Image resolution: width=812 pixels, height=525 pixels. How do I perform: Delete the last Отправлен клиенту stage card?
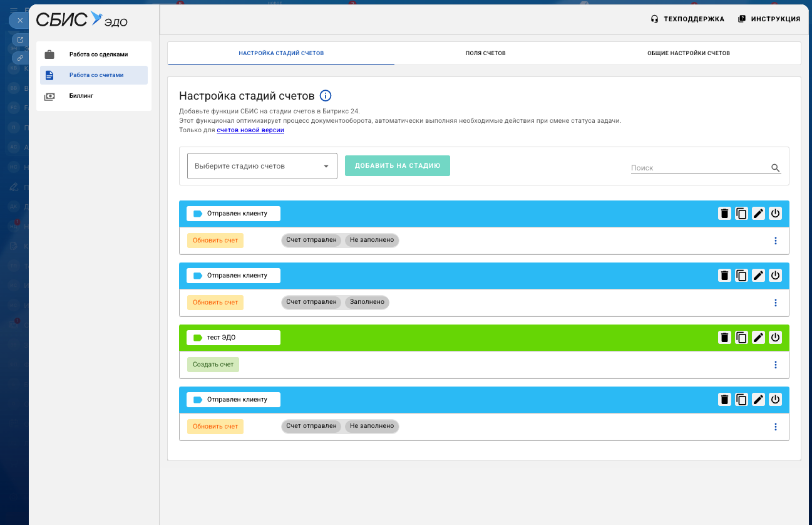[x=724, y=400]
